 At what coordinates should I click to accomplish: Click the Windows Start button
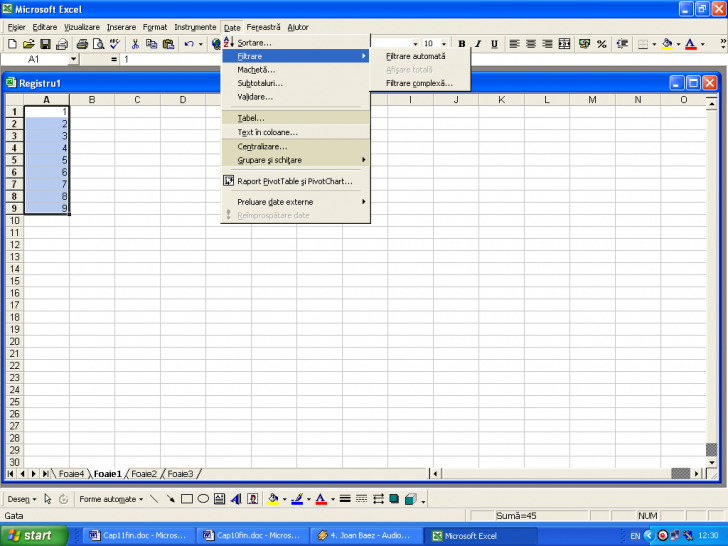point(34,535)
